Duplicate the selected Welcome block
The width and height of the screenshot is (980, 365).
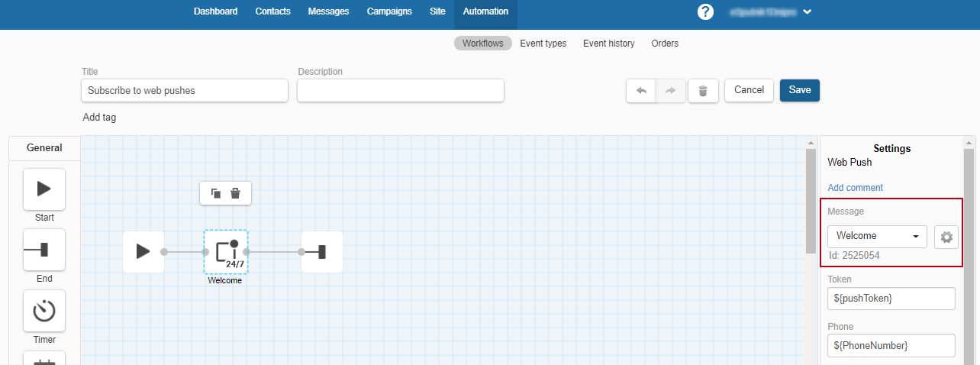[x=216, y=193]
